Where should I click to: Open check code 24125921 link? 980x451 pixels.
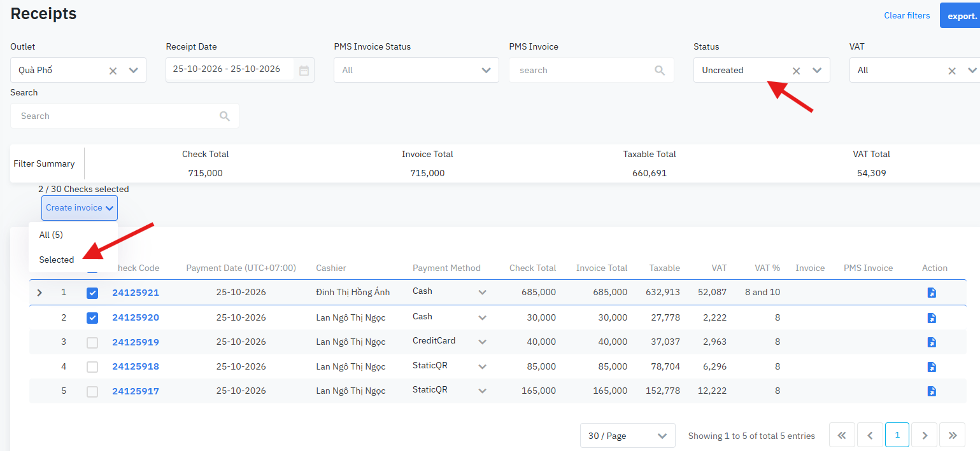click(136, 293)
